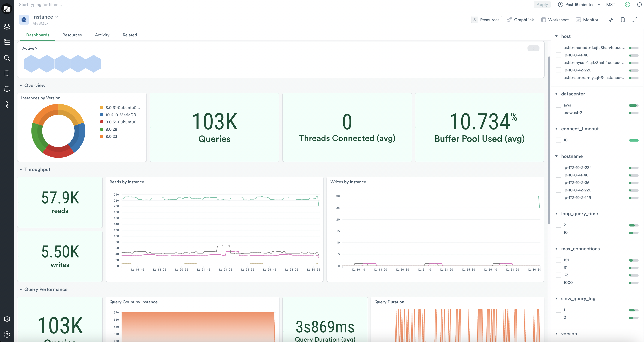Click the help question mark icon
The height and width of the screenshot is (342, 644).
[x=7, y=334]
